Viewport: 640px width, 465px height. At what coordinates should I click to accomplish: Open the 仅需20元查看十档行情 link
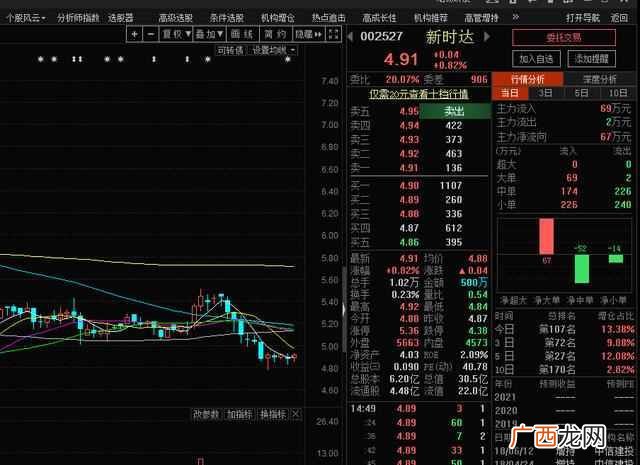(x=419, y=94)
